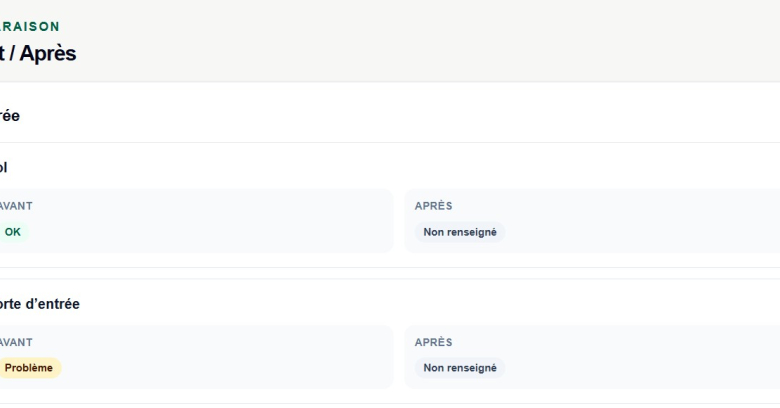
Task: Click Non renseigné badge in Sol row
Action: (460, 232)
